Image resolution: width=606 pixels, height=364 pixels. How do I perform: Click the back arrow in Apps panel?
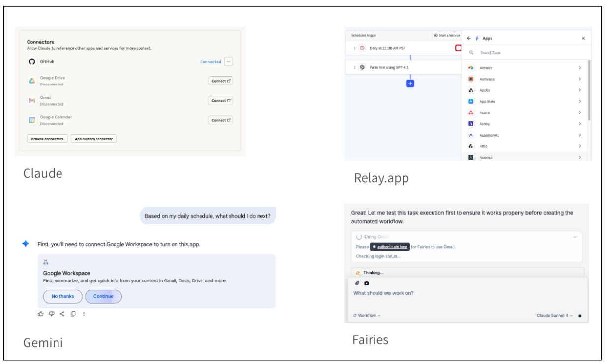point(469,38)
